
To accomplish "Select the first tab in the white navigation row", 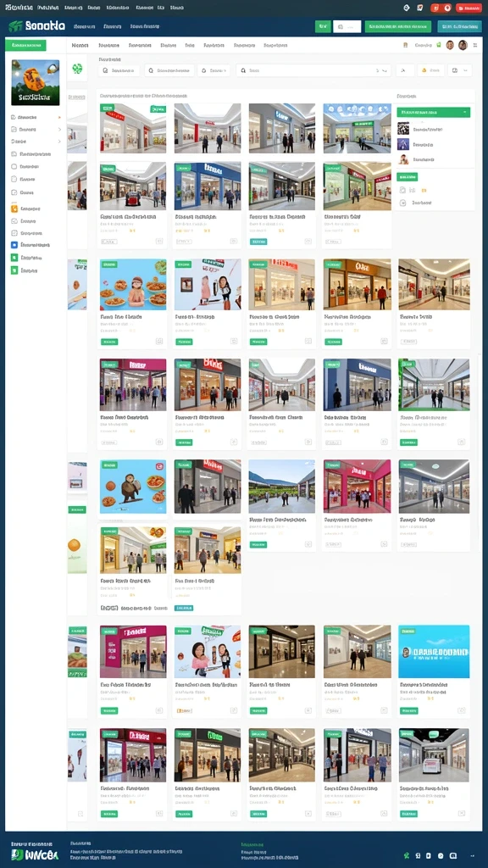I will tap(80, 46).
